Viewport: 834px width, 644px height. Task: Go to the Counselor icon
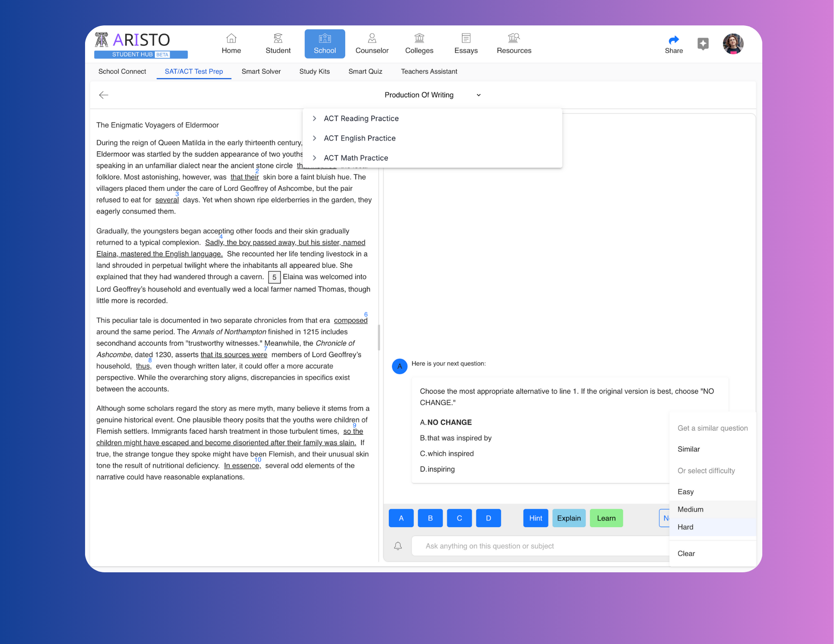[372, 39]
